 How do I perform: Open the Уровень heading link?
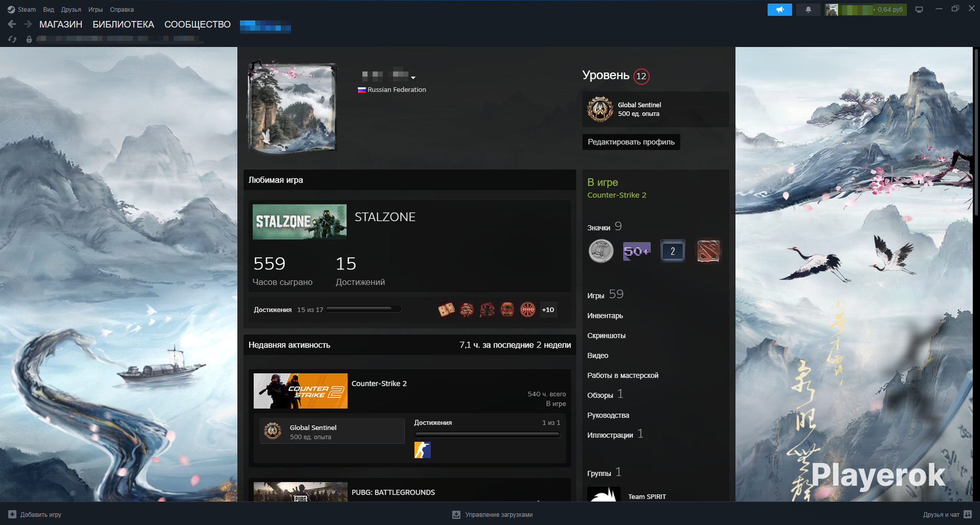coord(605,75)
